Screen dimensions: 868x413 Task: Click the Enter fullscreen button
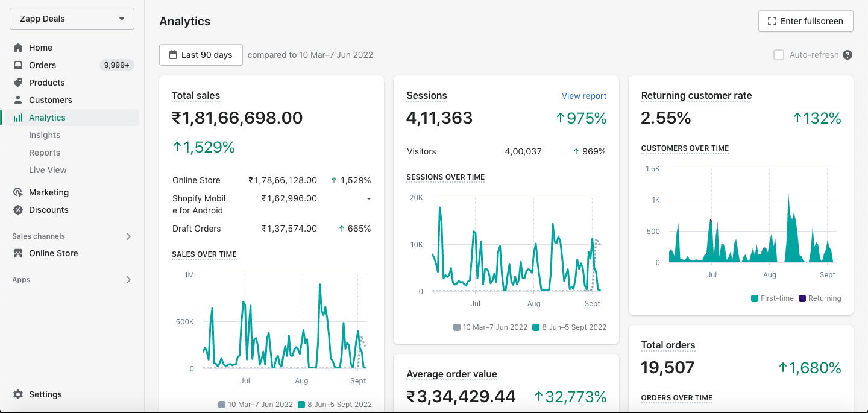(805, 21)
